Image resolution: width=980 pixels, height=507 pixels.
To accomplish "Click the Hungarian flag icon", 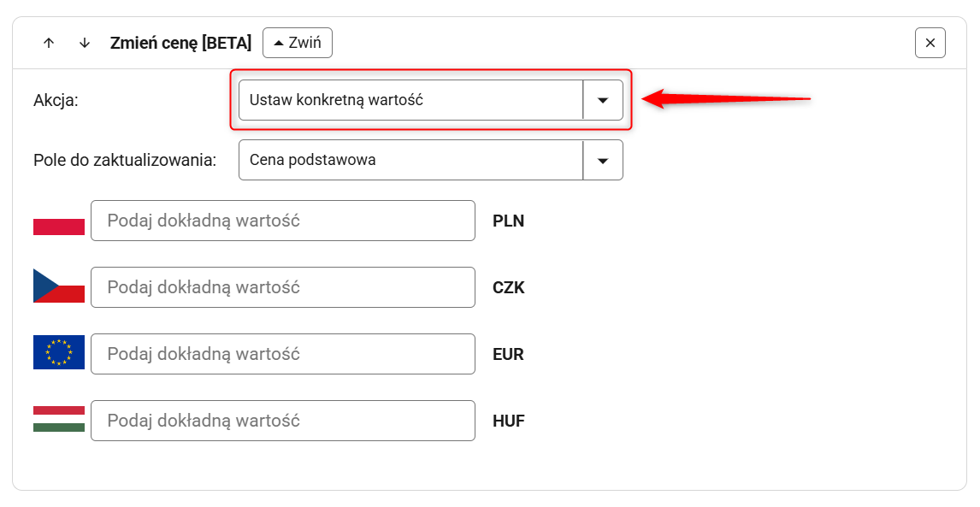I will coord(59,419).
